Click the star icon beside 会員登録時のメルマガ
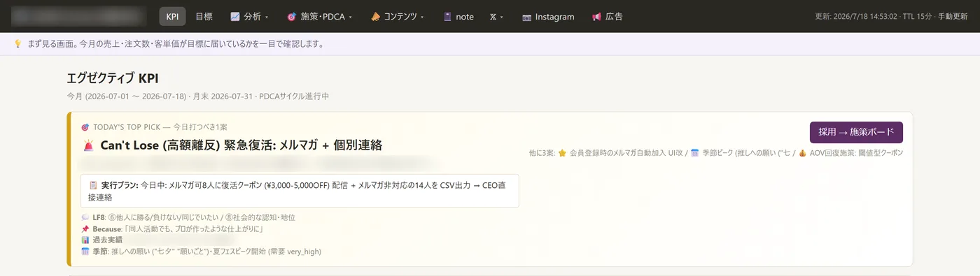This screenshot has height=276, width=980. click(562, 152)
